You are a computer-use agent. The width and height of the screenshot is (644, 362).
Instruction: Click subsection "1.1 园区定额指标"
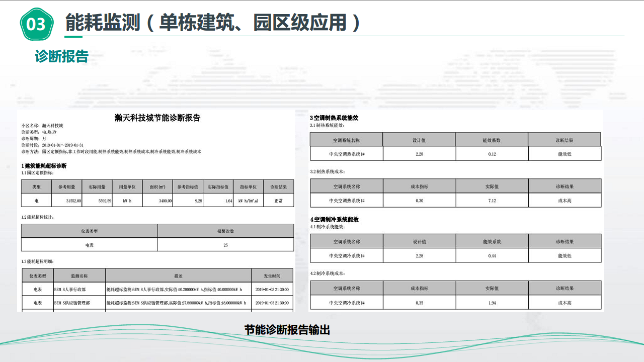coord(37,172)
